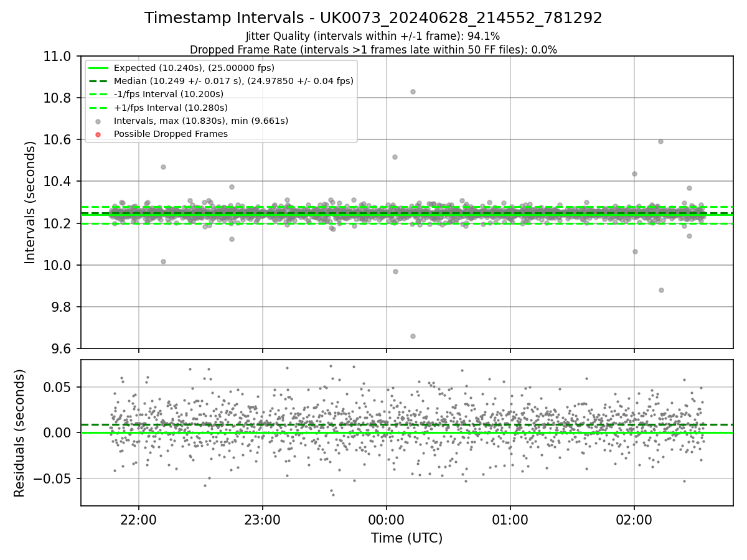This screenshot has width=747, height=560.
Task: Click the grey dot marker for Intervals in legend
Action: [x=98, y=121]
